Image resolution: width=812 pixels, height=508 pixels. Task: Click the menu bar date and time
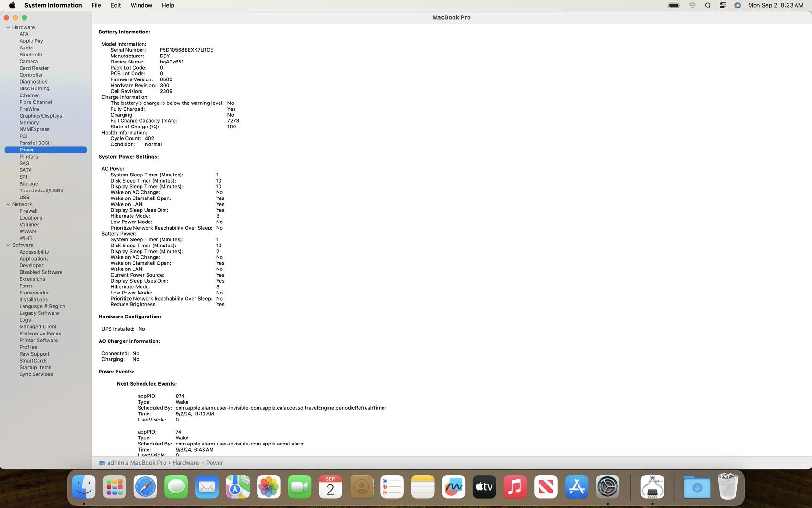(x=775, y=6)
